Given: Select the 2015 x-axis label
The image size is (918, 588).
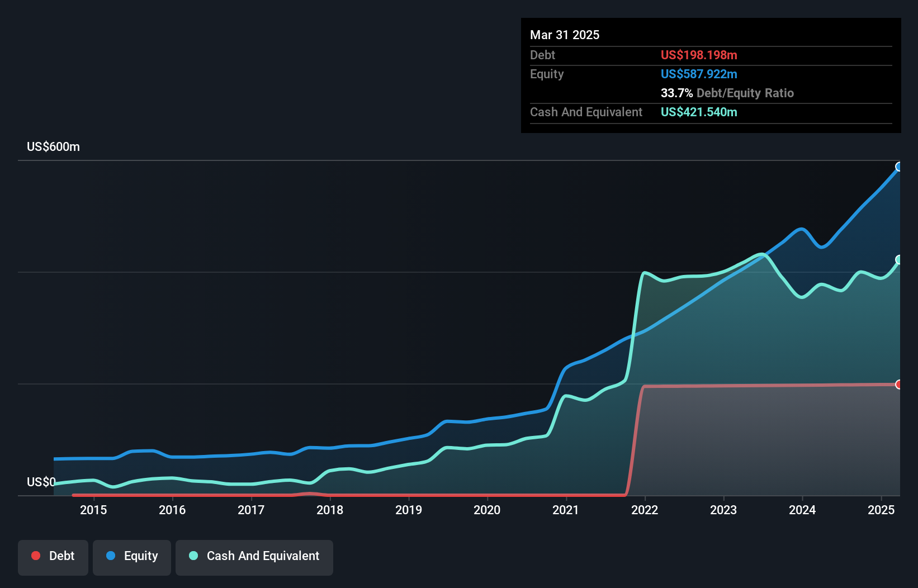Looking at the screenshot, I should pos(93,510).
